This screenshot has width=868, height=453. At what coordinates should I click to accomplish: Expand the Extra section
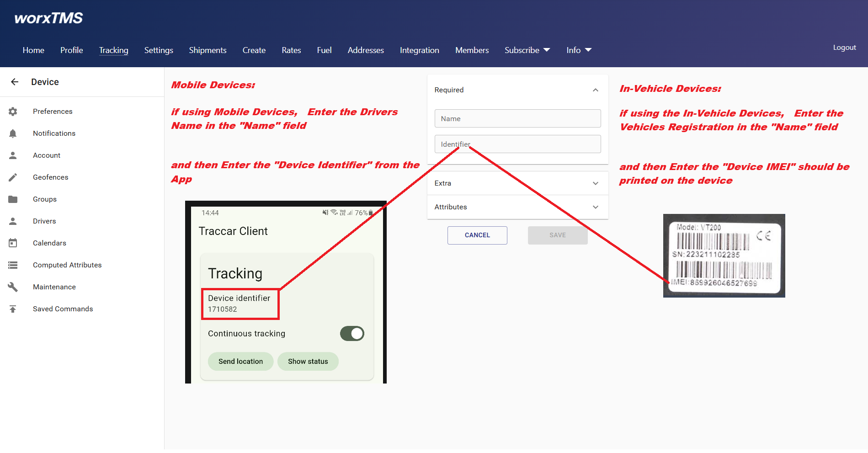point(595,183)
